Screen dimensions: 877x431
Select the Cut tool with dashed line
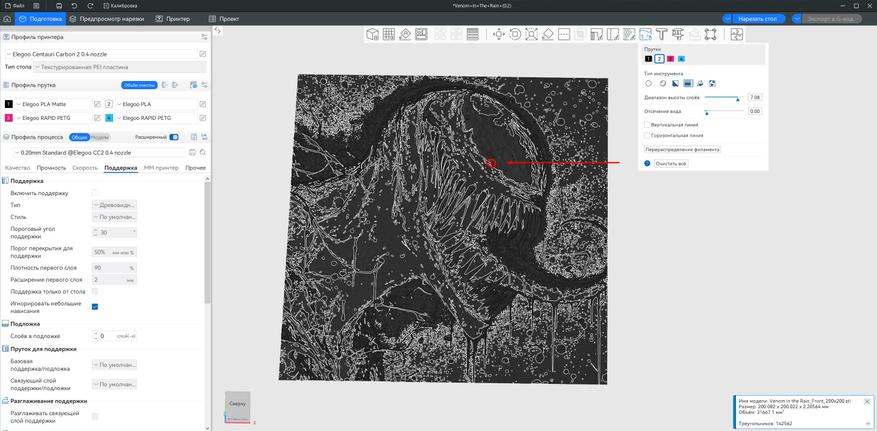pos(564,35)
